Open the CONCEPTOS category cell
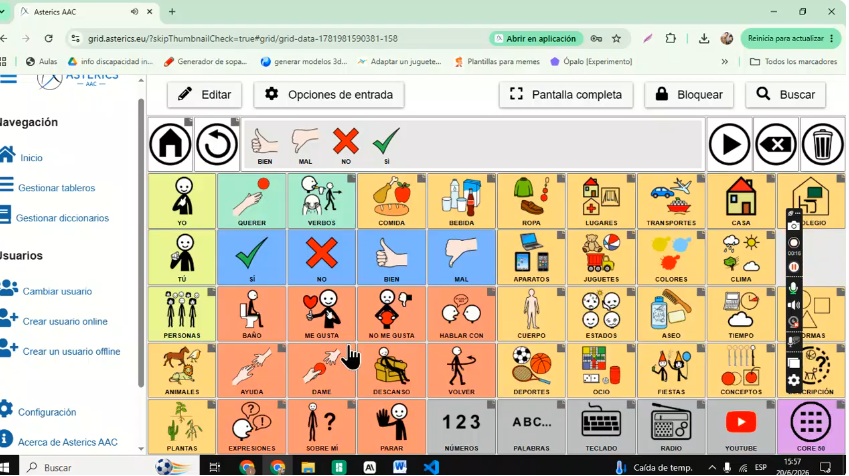The image size is (849, 476). (741, 370)
